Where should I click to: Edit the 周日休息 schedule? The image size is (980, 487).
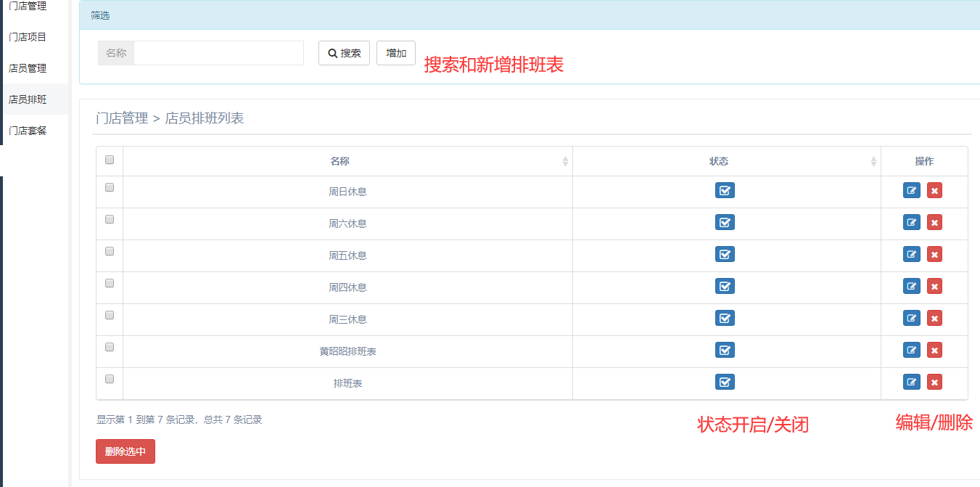(x=912, y=190)
